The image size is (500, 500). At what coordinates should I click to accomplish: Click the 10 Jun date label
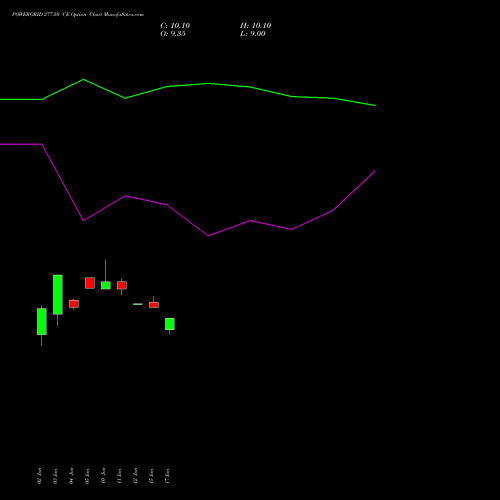[x=103, y=476]
